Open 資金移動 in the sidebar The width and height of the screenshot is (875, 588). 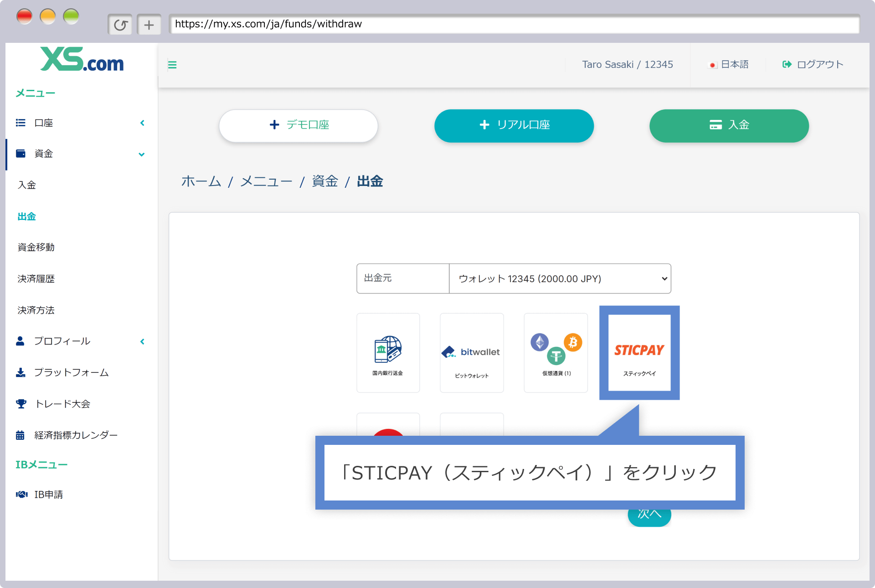(36, 248)
